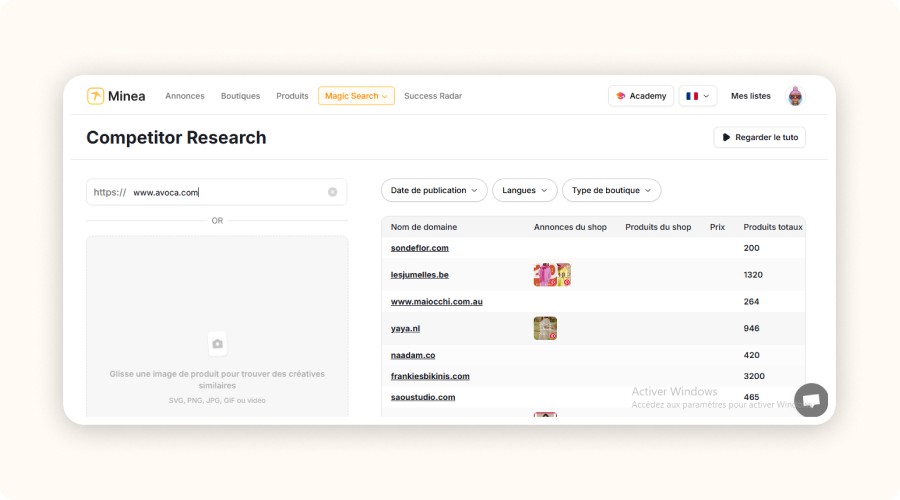Click the Annonces du shop column header
The image size is (900, 500).
pos(570,227)
